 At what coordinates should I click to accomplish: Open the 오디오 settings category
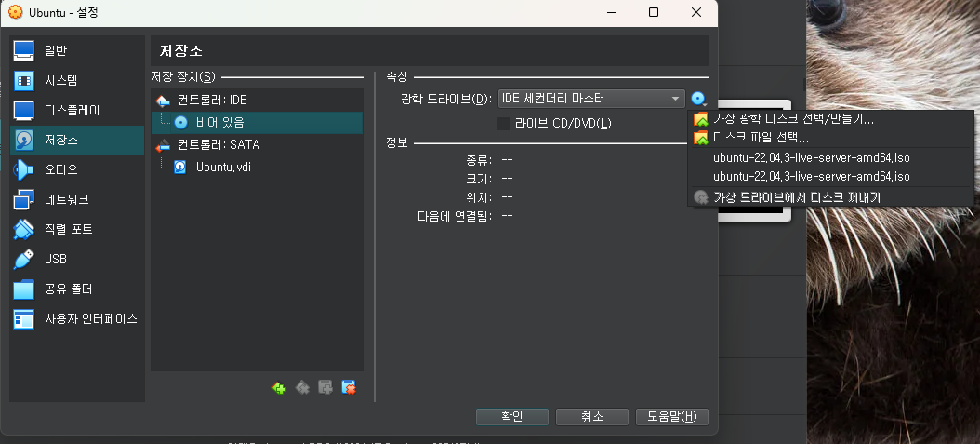click(77, 169)
